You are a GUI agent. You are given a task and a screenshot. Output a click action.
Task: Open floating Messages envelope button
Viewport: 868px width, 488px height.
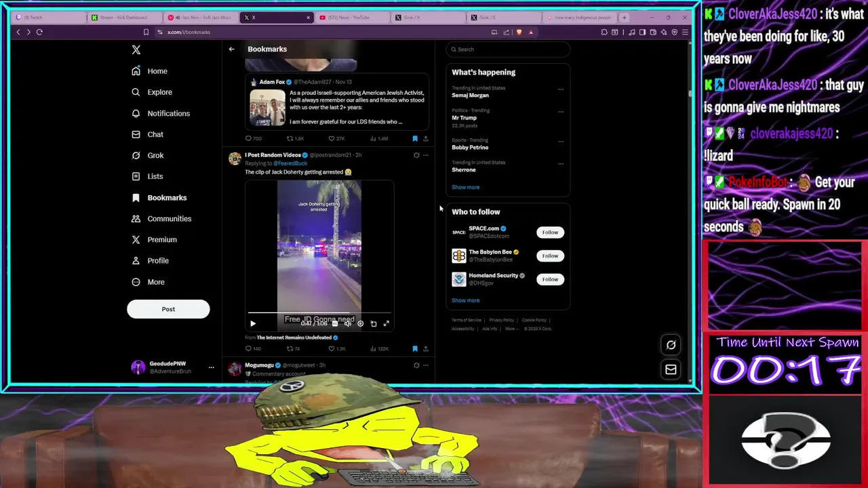pos(671,369)
